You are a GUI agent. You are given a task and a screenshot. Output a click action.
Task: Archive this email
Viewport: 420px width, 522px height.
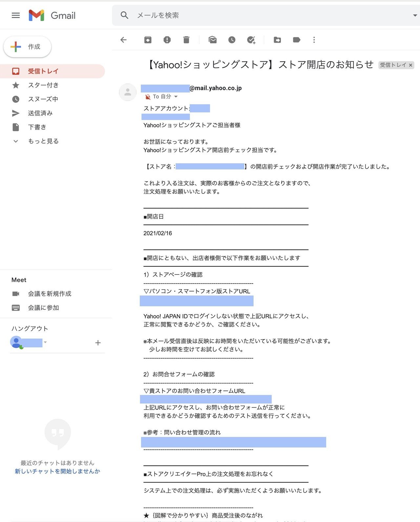coord(148,40)
